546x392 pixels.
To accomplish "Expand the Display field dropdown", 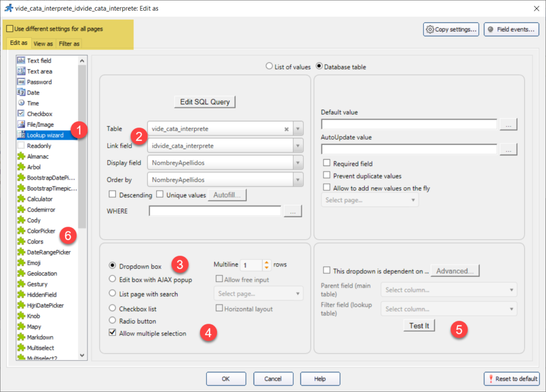I will point(298,163).
